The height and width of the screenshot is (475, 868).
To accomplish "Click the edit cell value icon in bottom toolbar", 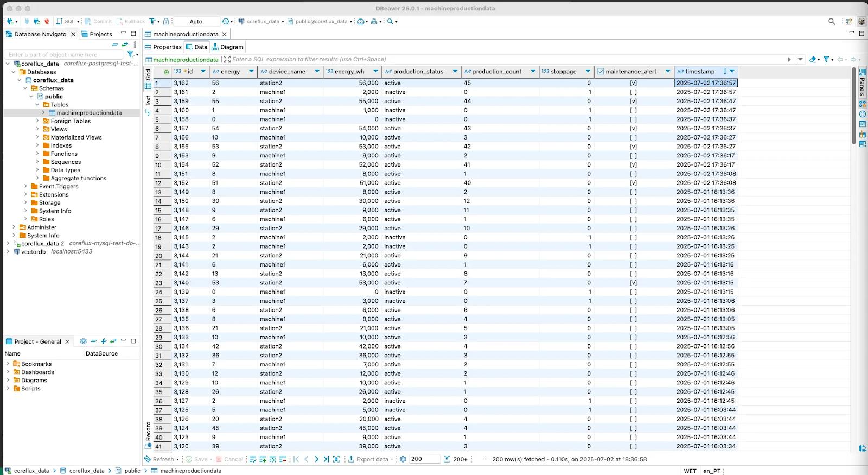I will [253, 459].
